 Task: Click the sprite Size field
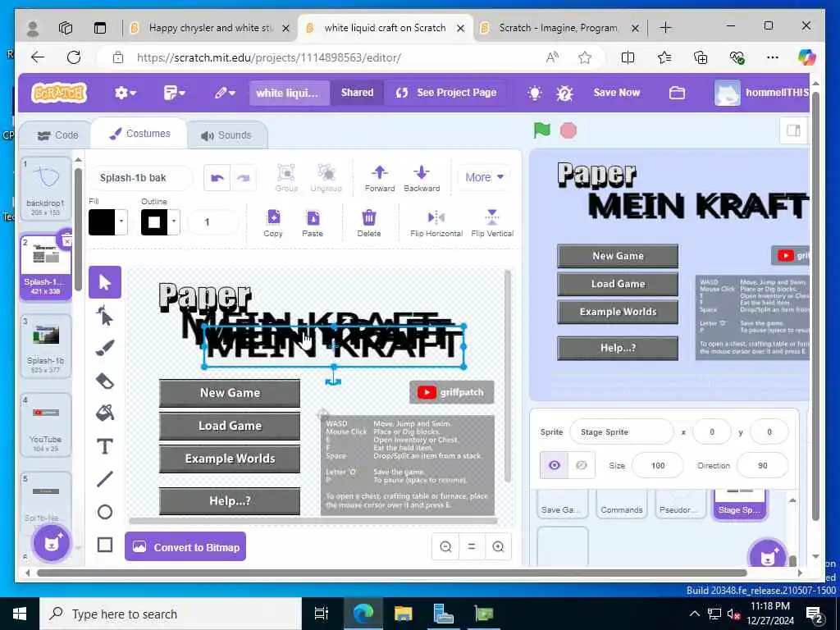[658, 466]
